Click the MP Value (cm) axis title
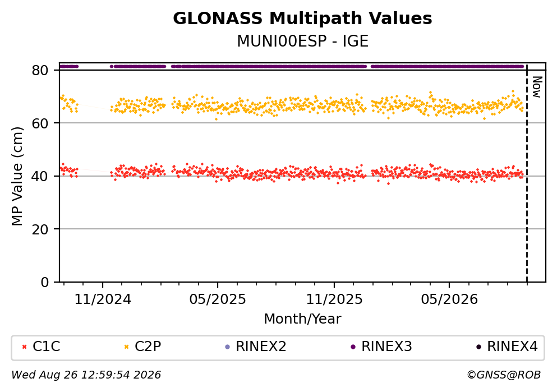Image resolution: width=557 pixels, height=392 pixels. pyautogui.click(x=17, y=176)
